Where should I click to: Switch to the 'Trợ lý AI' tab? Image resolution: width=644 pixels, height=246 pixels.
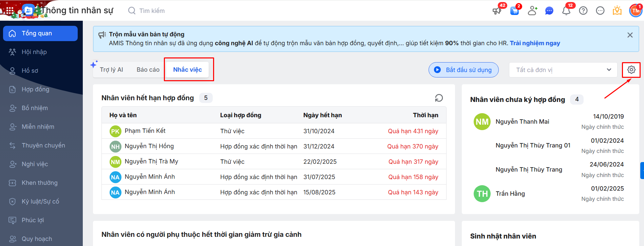click(x=111, y=70)
